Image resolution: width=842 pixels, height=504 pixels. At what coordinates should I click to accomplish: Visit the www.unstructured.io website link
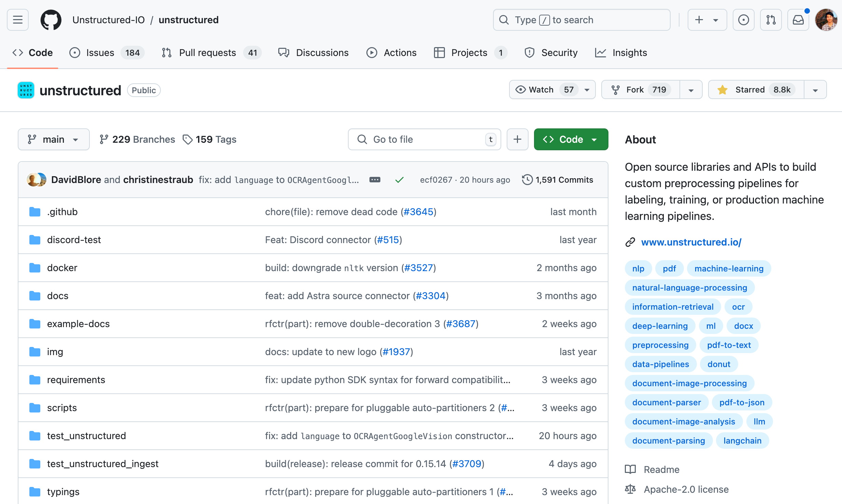691,242
